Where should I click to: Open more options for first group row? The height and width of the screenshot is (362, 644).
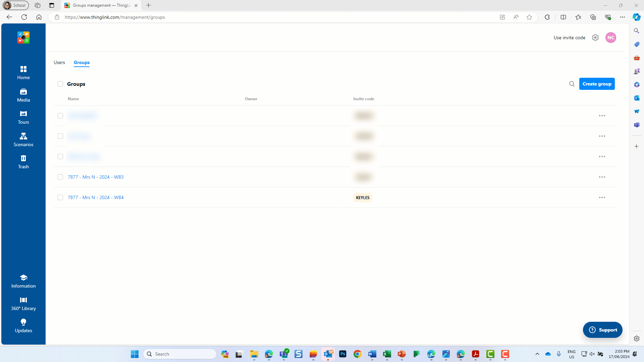[602, 116]
